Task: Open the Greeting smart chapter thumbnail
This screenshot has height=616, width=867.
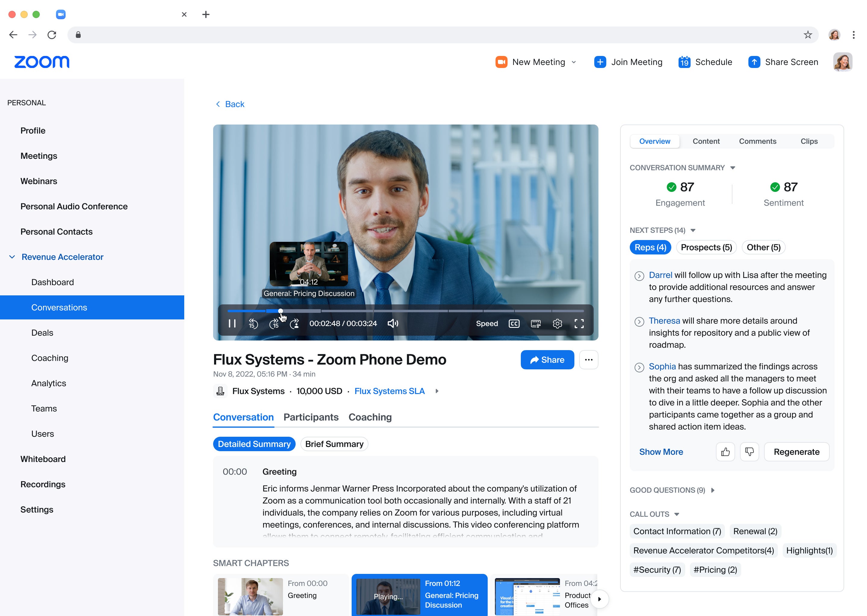Action: [x=250, y=596]
